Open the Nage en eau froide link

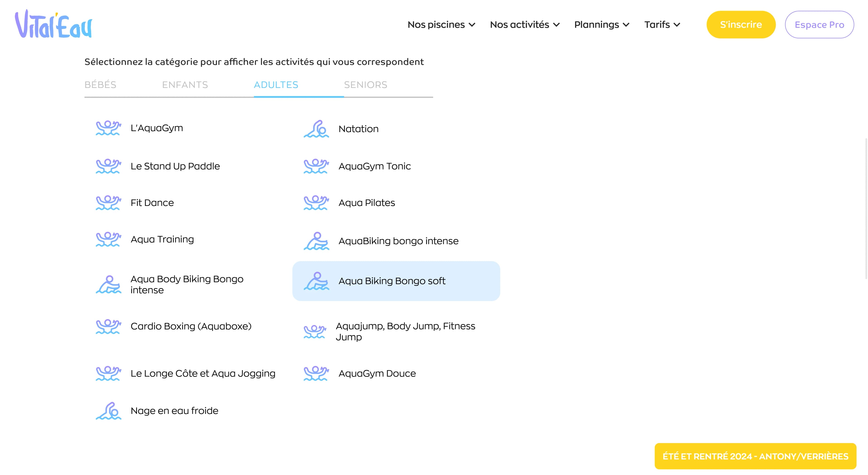coord(174,411)
